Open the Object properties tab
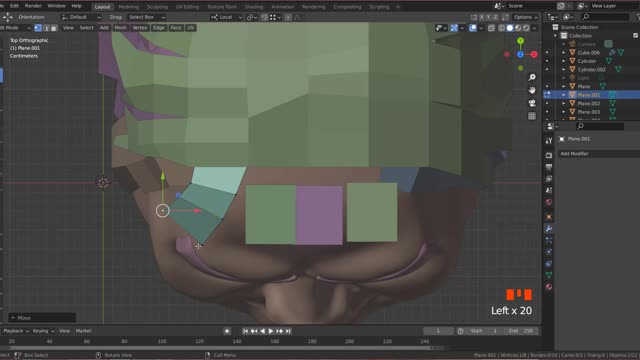This screenshot has width=640, height=360. pyautogui.click(x=549, y=217)
